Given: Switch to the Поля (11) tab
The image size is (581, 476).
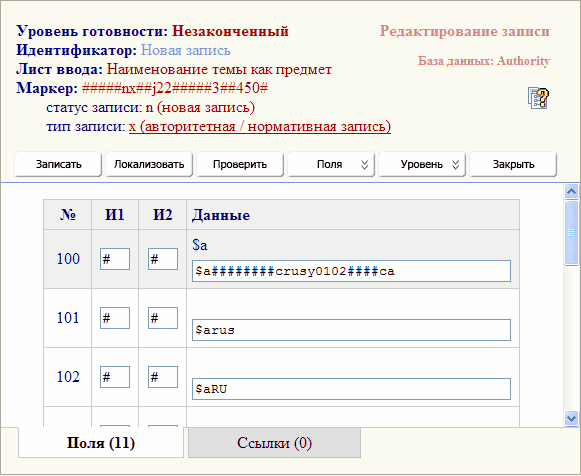Looking at the screenshot, I should click(x=101, y=443).
